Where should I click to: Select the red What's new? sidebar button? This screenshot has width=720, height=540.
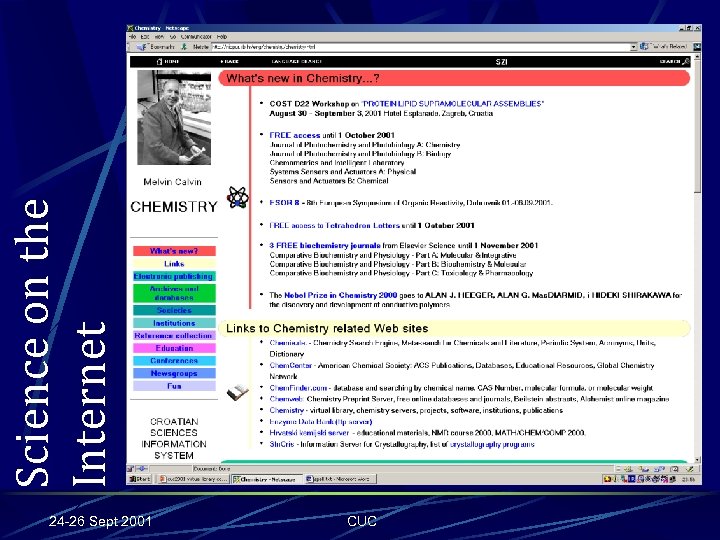tap(174, 251)
